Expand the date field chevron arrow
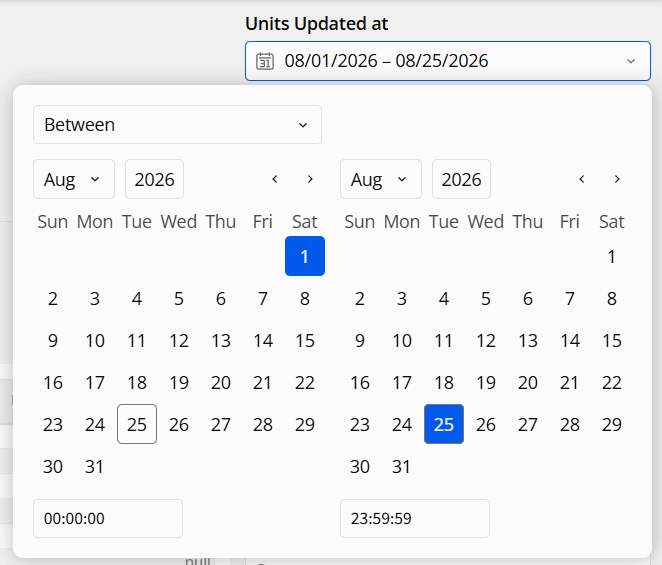This screenshot has height=565, width=662. point(631,61)
